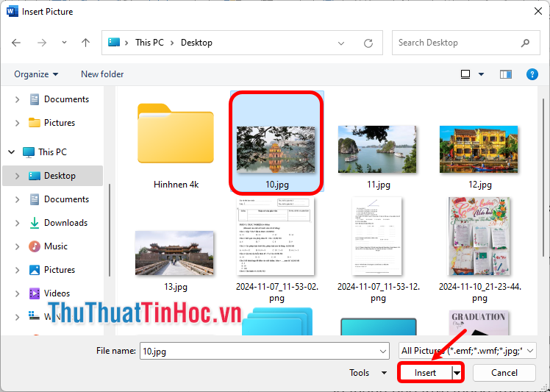Open address bar previous locations dropdown
The height and width of the screenshot is (392, 550).
click(x=341, y=43)
